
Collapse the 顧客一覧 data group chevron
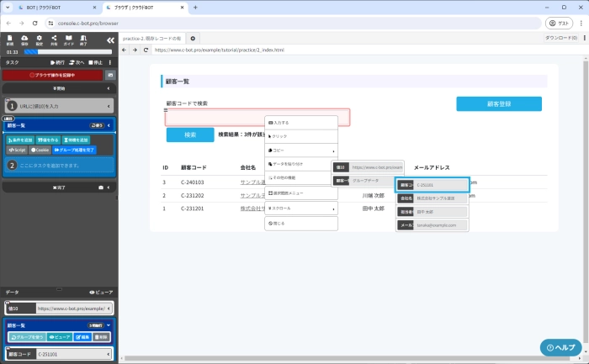coord(109,324)
